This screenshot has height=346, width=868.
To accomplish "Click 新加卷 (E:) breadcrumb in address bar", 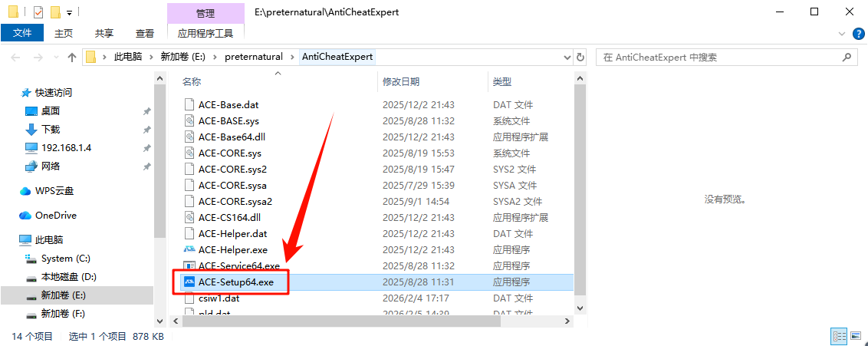I will [184, 57].
